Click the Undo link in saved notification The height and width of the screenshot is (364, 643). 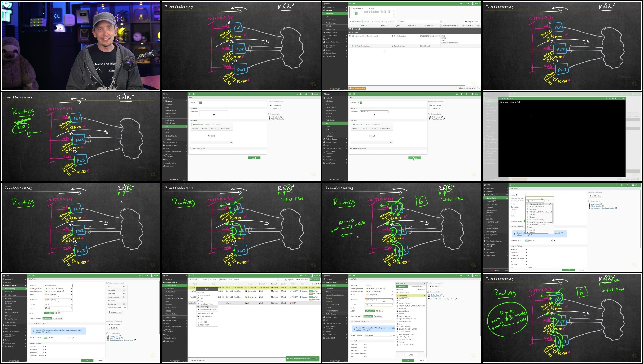(313, 359)
